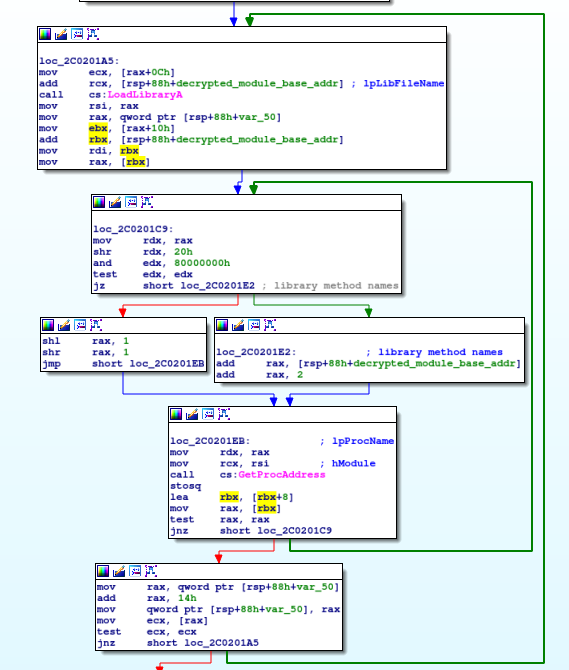The width and height of the screenshot is (569, 670).
Task: Click the lpLibFileName comment text
Action: coord(404,83)
